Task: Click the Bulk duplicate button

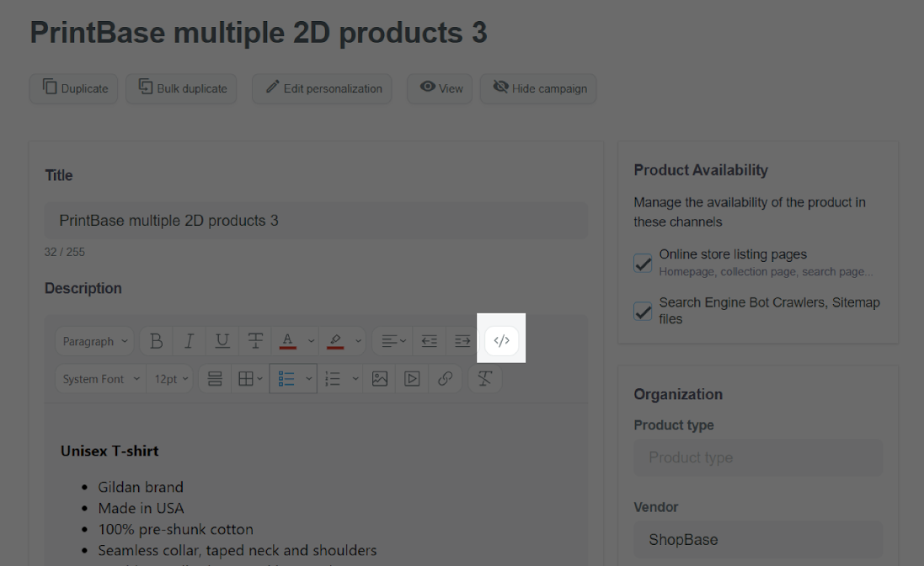Action: point(181,88)
